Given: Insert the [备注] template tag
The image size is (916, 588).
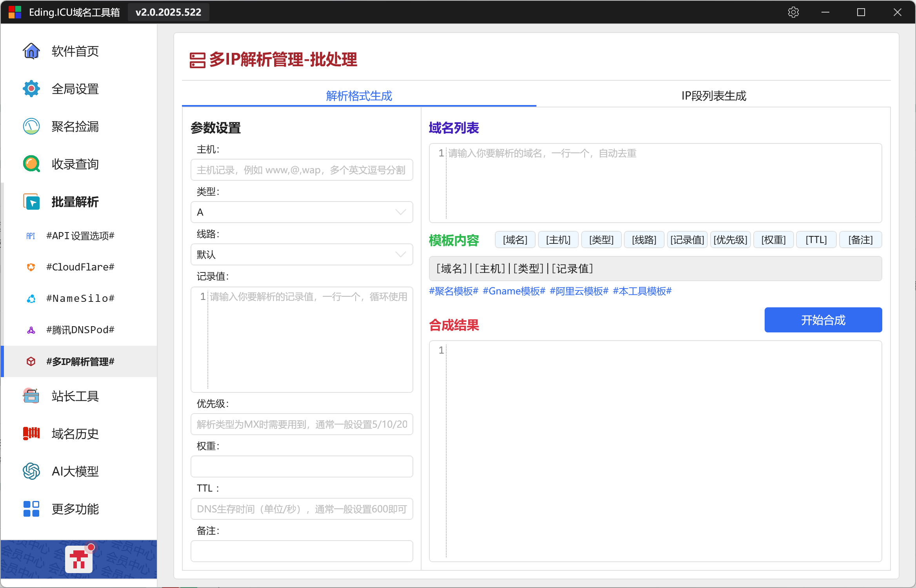Looking at the screenshot, I should click(x=861, y=240).
